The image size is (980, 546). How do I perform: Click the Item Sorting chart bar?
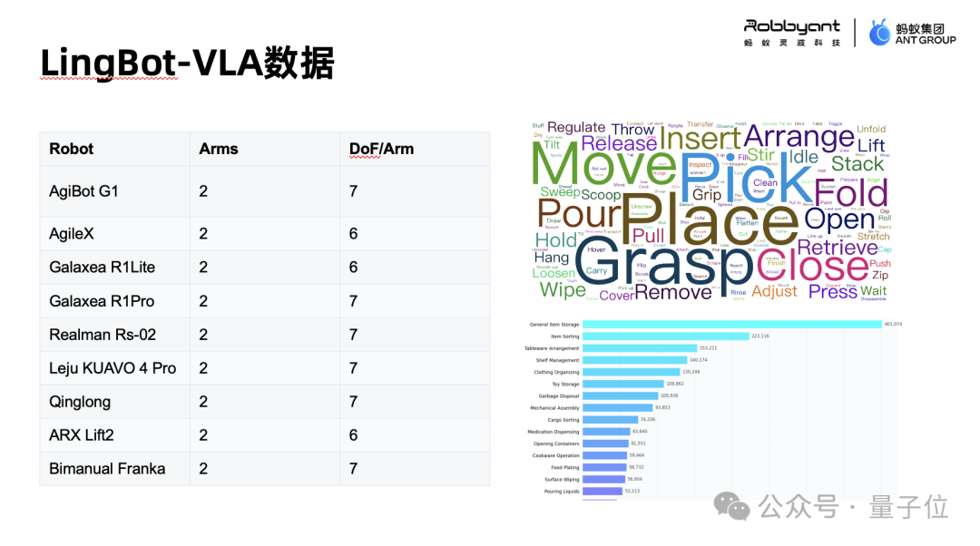point(664,336)
